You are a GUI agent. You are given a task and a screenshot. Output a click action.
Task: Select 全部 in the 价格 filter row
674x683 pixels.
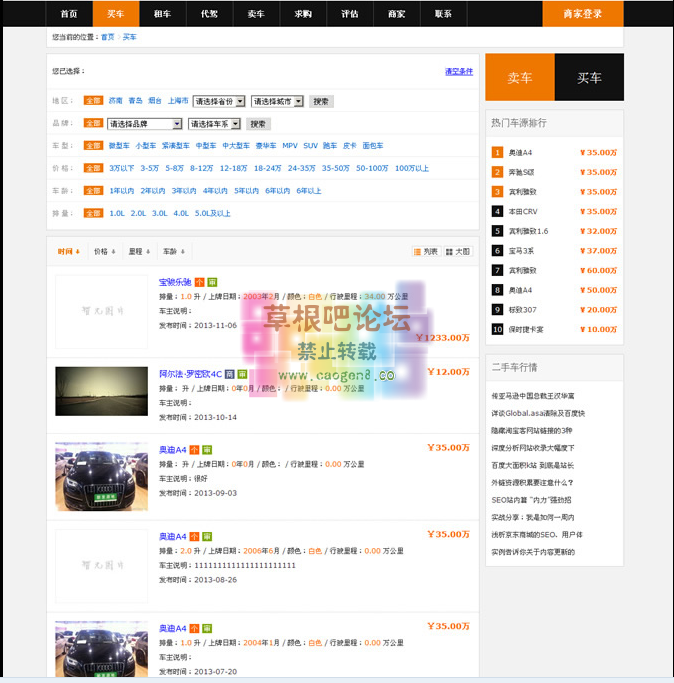(93, 168)
